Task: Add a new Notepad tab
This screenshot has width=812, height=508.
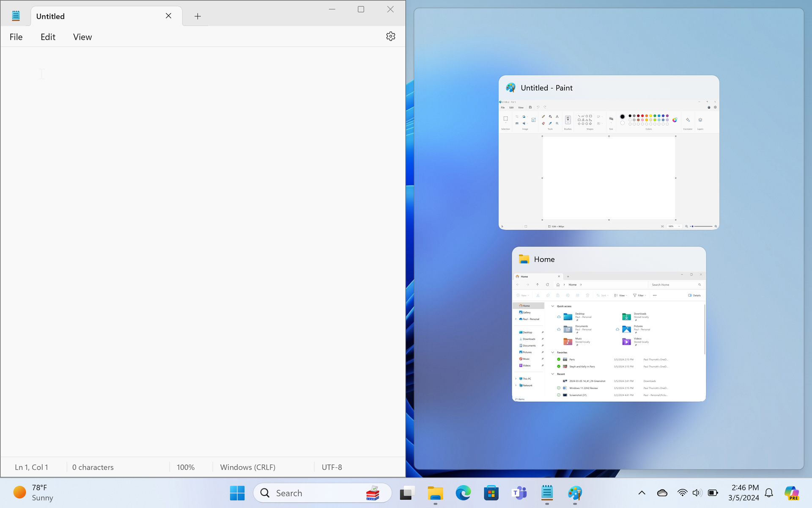Action: 198,16
